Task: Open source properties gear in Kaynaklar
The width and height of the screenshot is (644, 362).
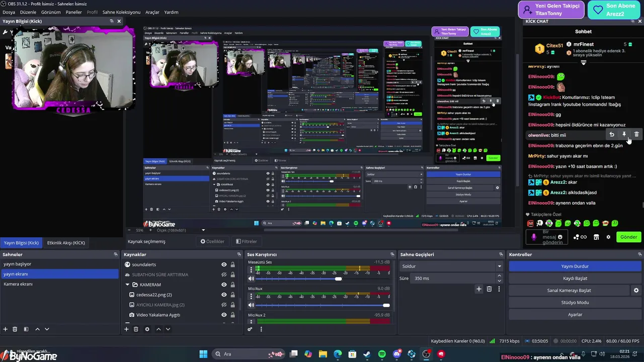Action: (147, 329)
